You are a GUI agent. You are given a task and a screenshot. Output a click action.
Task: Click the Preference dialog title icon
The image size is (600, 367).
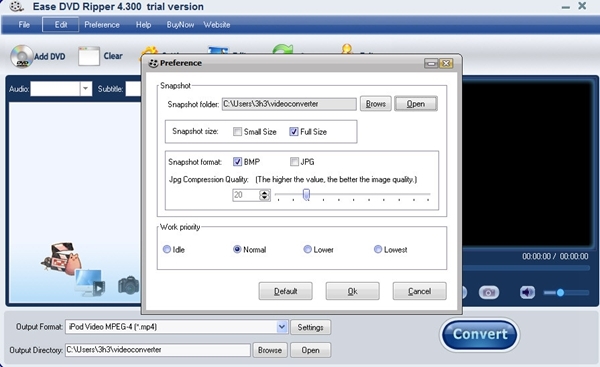pos(153,63)
